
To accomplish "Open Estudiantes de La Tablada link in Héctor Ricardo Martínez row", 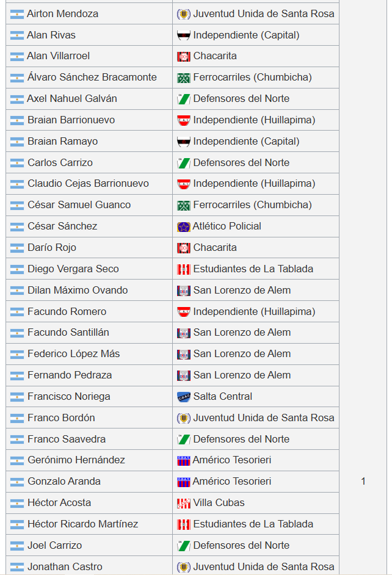I will 253,524.
